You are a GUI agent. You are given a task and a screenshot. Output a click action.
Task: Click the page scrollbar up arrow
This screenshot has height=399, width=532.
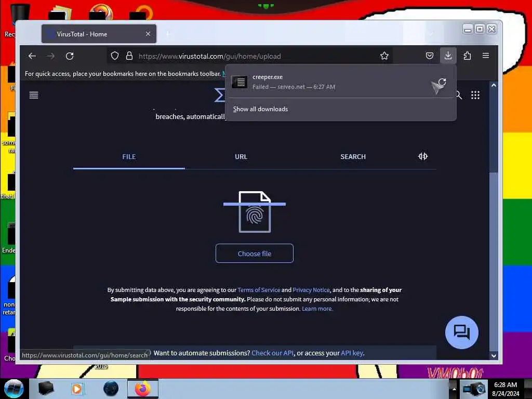pos(494,86)
